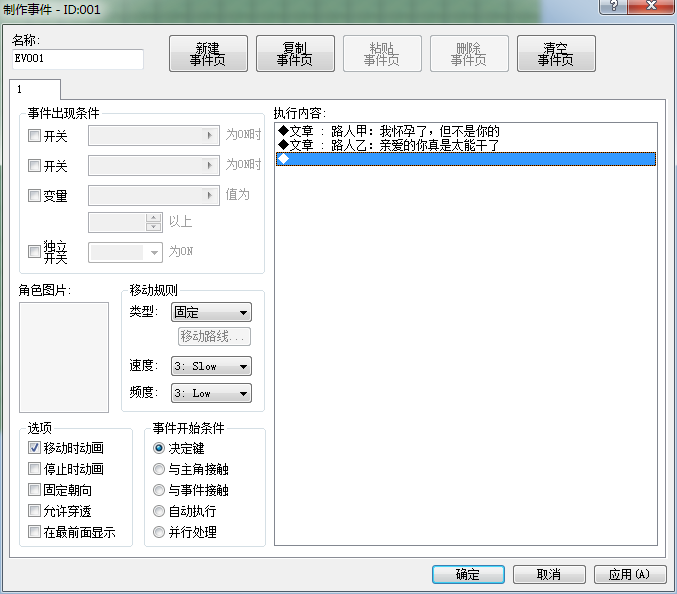Close the 制作事件 dialog window

[x=651, y=6]
